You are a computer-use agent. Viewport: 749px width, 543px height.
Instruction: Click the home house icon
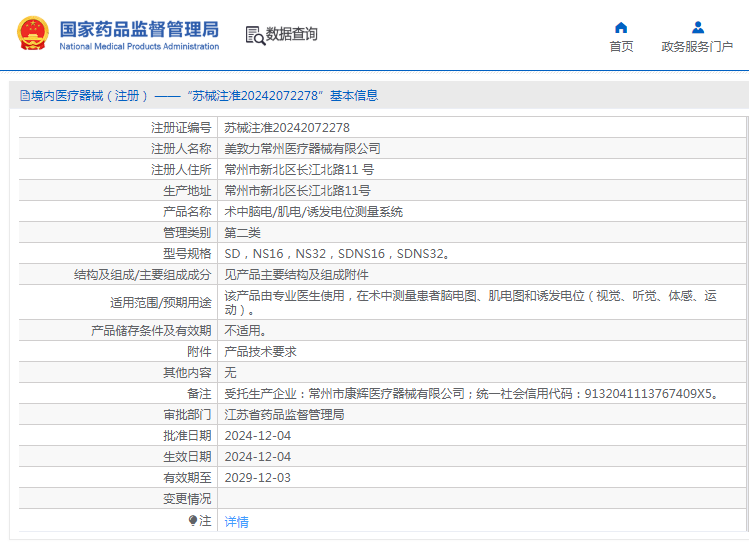coord(621,28)
